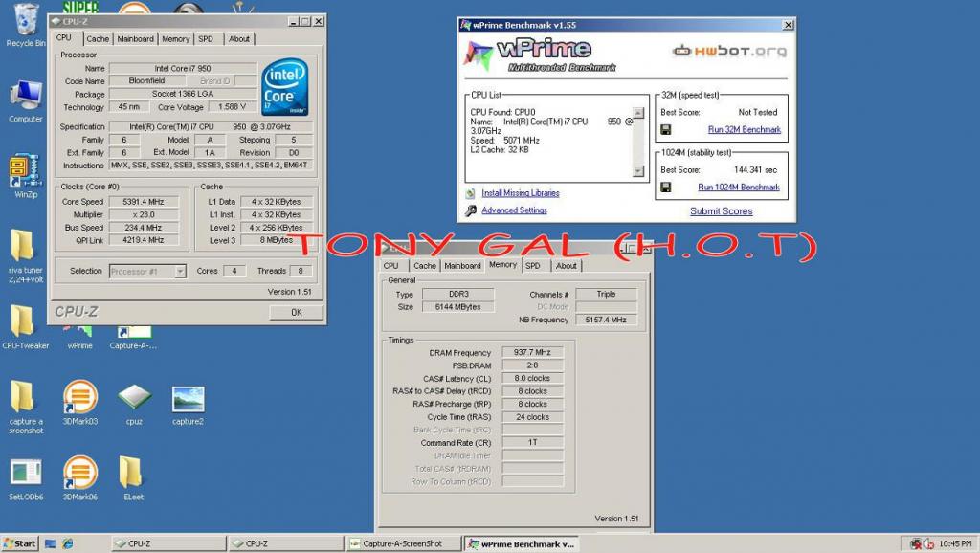Open Cache tab in CPU-Z timings window
980x553 pixels.
pos(425,266)
